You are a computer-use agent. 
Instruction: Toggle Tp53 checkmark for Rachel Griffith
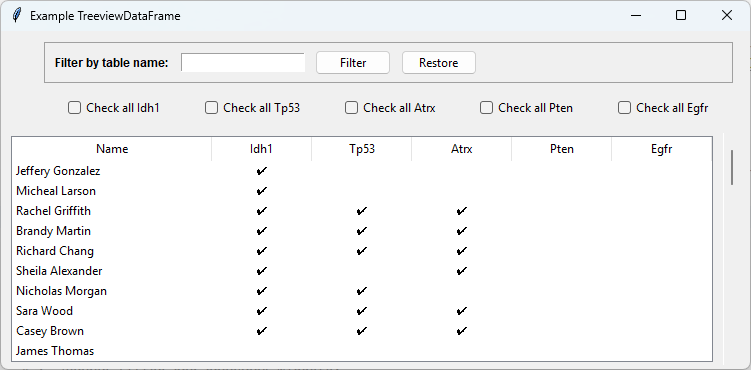[362, 211]
